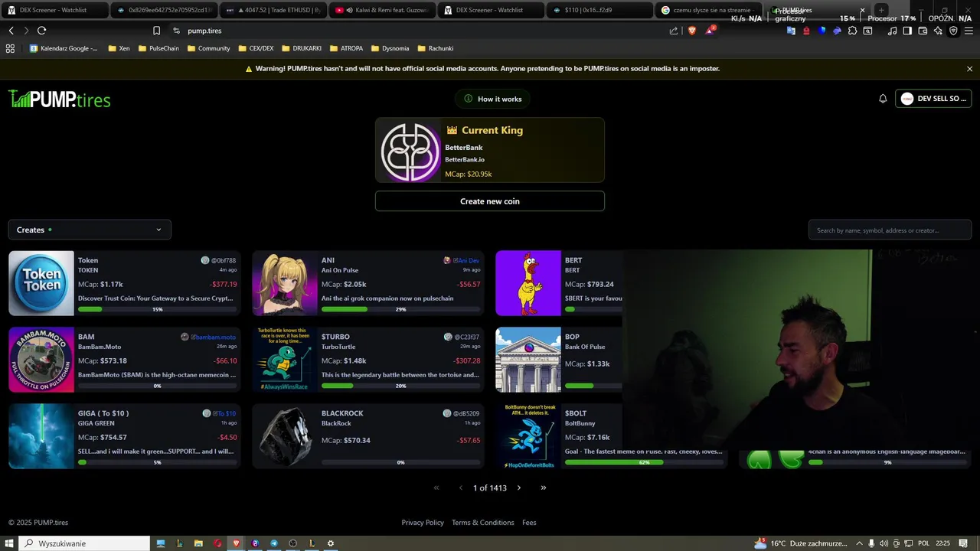Open the Token TOKEN coin thumbnail

(41, 283)
